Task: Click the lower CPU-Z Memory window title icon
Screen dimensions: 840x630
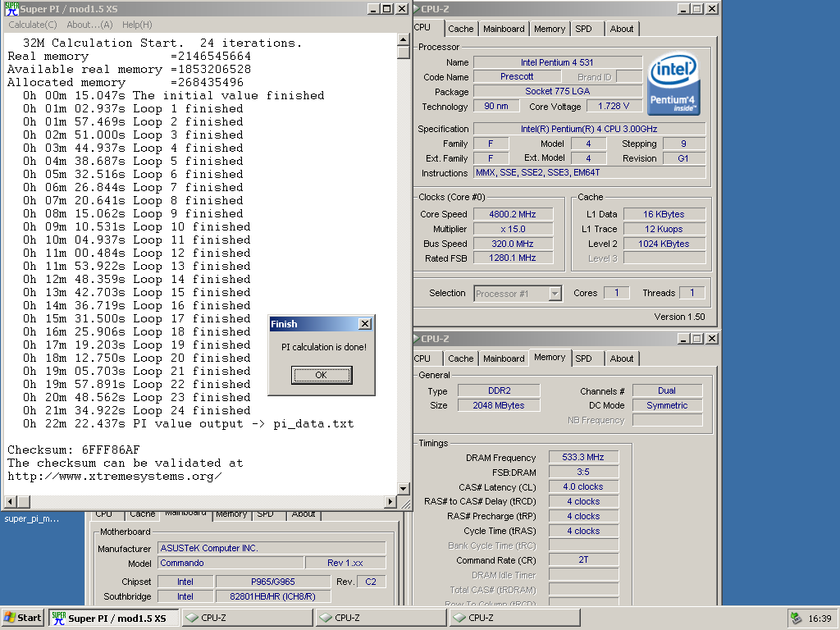Action: tap(417, 339)
